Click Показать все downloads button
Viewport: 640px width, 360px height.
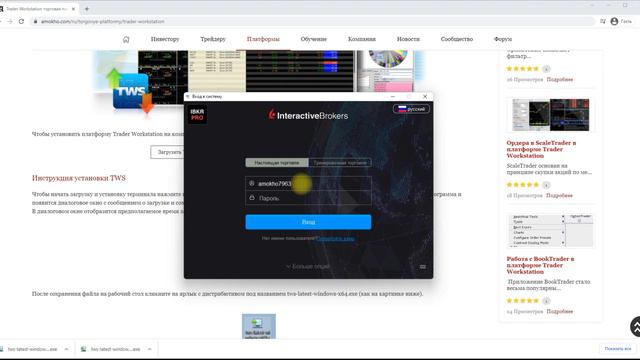pyautogui.click(x=618, y=349)
